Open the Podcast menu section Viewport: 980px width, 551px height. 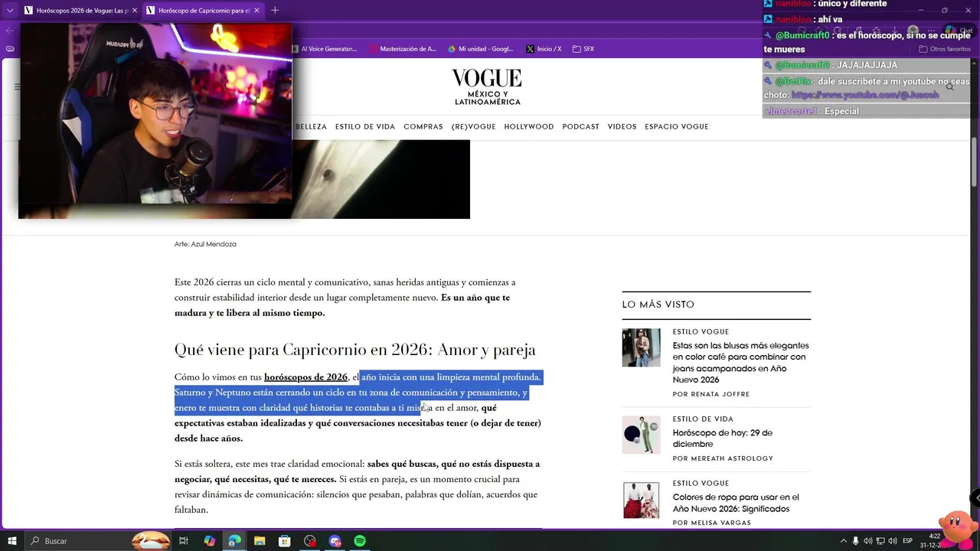[580, 127]
